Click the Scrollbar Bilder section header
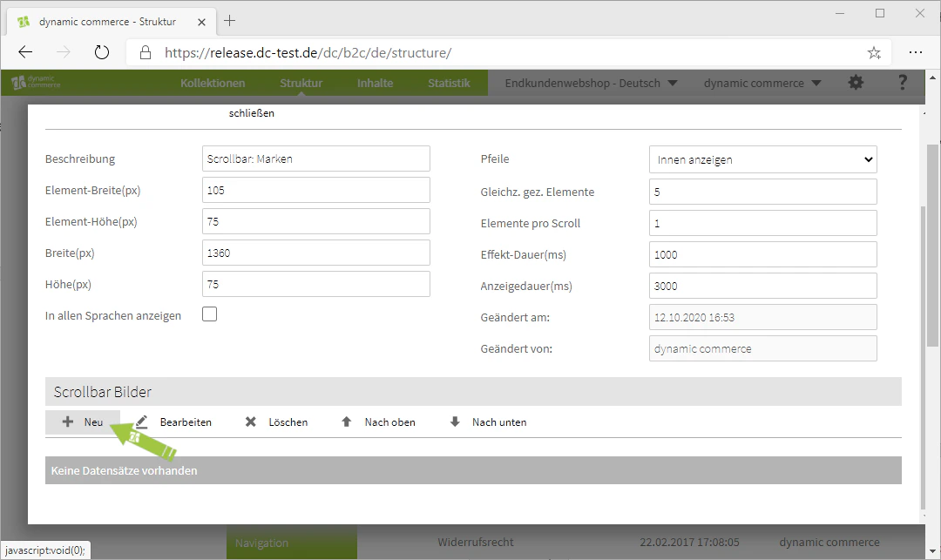The height and width of the screenshot is (560, 941). point(473,392)
